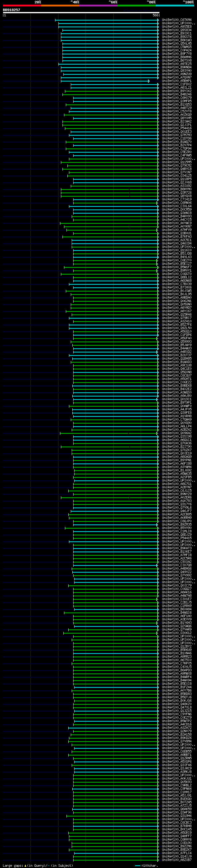Select the UniRef100_Q7VIN7 label
The image size is (197, 868).
pyautogui.click(x=177, y=172)
